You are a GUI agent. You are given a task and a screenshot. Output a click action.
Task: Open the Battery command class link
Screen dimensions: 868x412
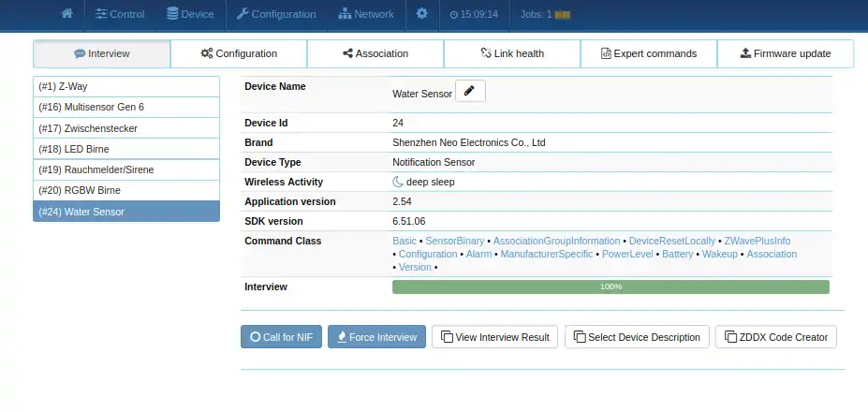[x=678, y=254]
